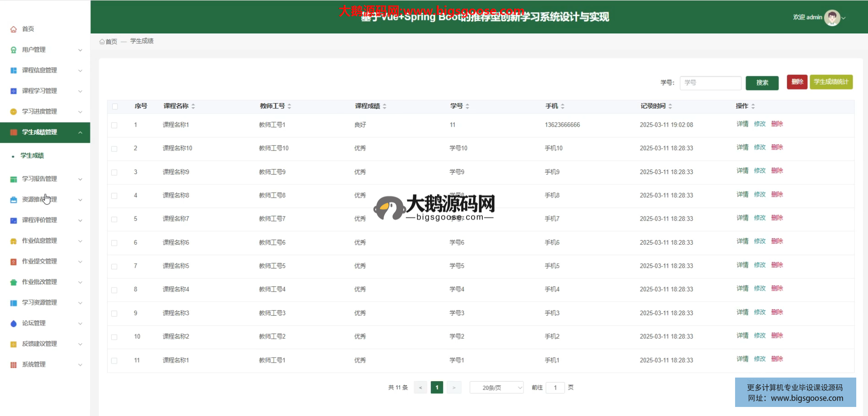Click the 学习进度管理 sidebar icon
This screenshot has width=868, height=416.
[x=14, y=112]
